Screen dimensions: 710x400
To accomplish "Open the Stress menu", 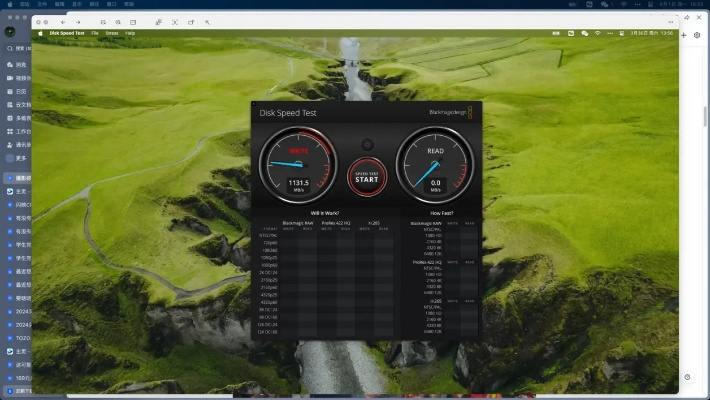I will coord(111,33).
